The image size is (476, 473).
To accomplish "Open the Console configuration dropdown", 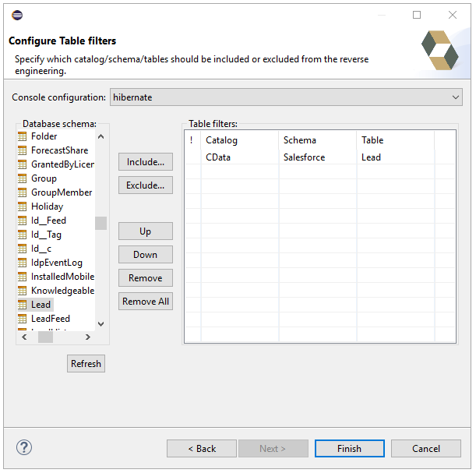I will (x=286, y=97).
